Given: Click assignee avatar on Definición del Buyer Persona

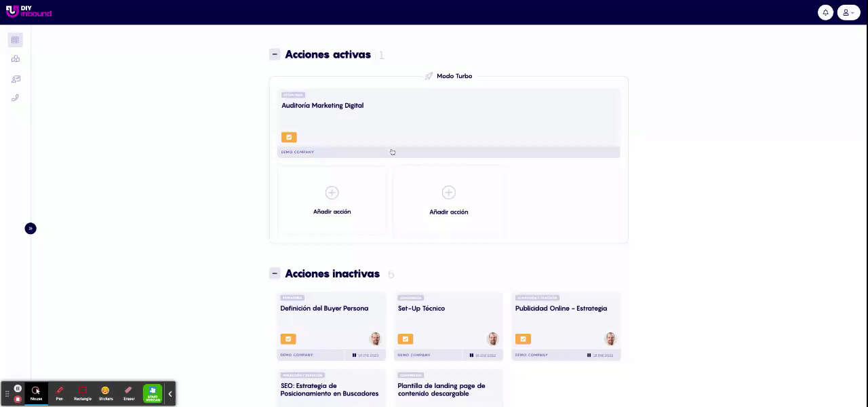Looking at the screenshot, I should coord(375,338).
